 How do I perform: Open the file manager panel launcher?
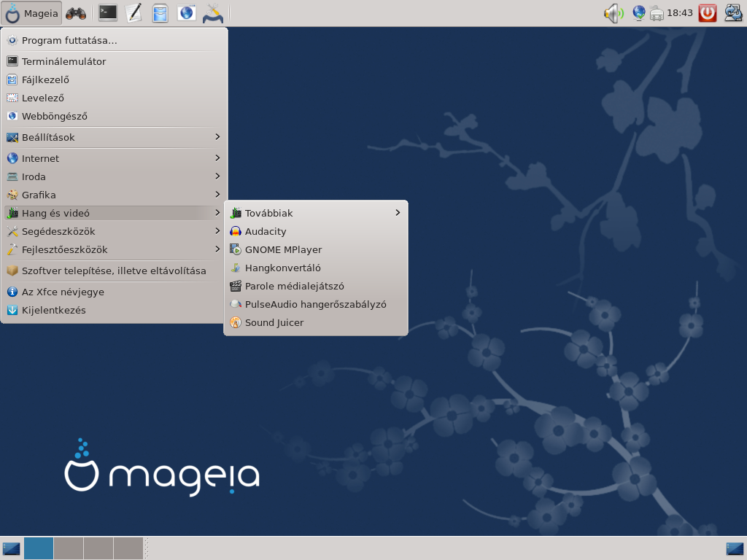click(160, 13)
